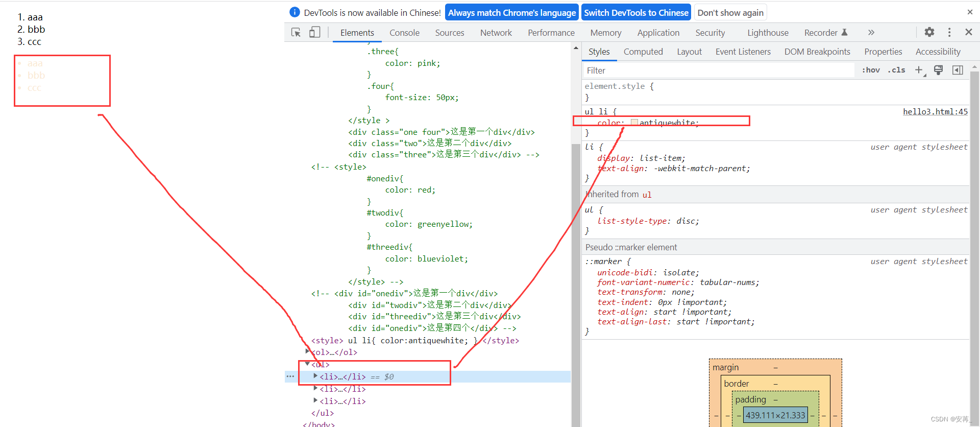Screen dimensions: 980x427
Task: Select the Properties sub-tab
Action: pos(883,52)
